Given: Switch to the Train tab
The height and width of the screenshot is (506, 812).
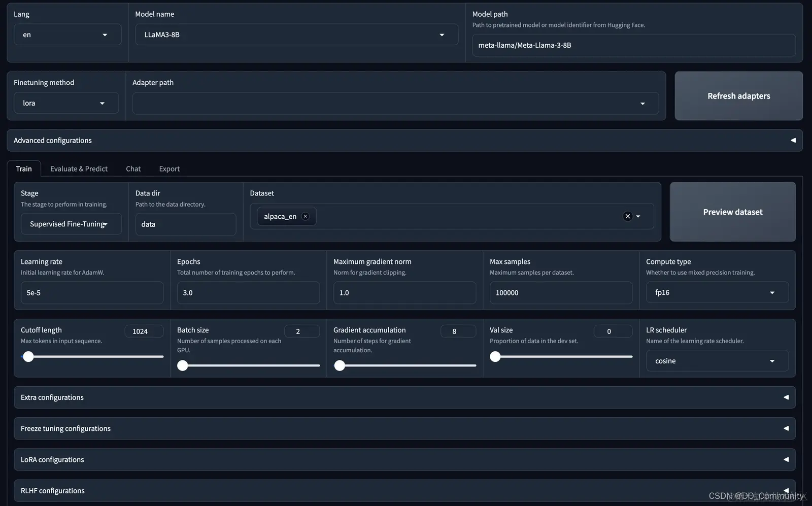Looking at the screenshot, I should pos(24,168).
